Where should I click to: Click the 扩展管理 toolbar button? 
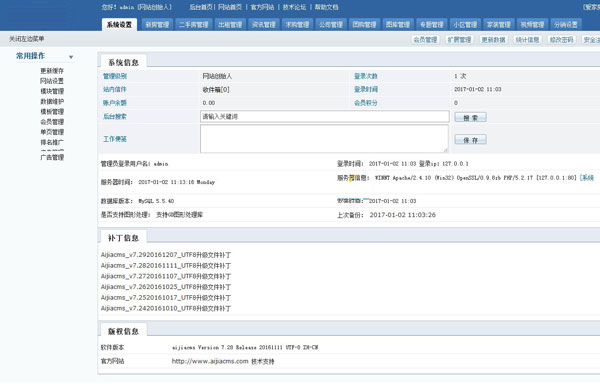pos(460,39)
